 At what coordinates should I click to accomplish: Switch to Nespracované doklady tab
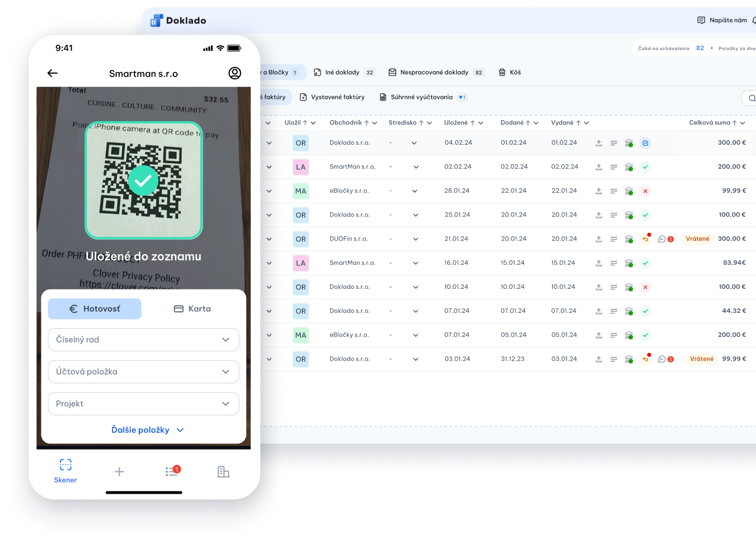coord(436,72)
